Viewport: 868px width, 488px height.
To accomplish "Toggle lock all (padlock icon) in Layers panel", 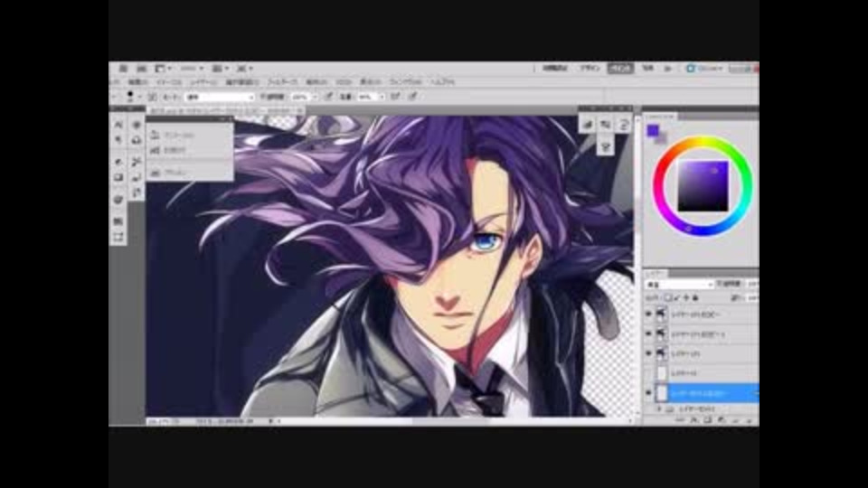I will (x=696, y=298).
